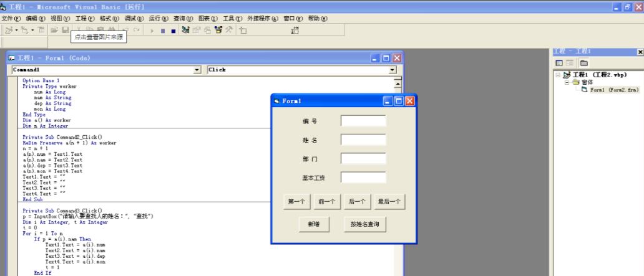Click the 'Private Sub Command2_Click()' code line
Screen dimensions: 644x276
[x=62, y=137]
